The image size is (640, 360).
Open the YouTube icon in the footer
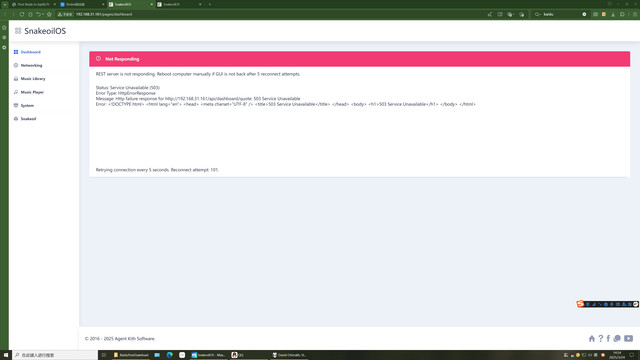(x=629, y=338)
